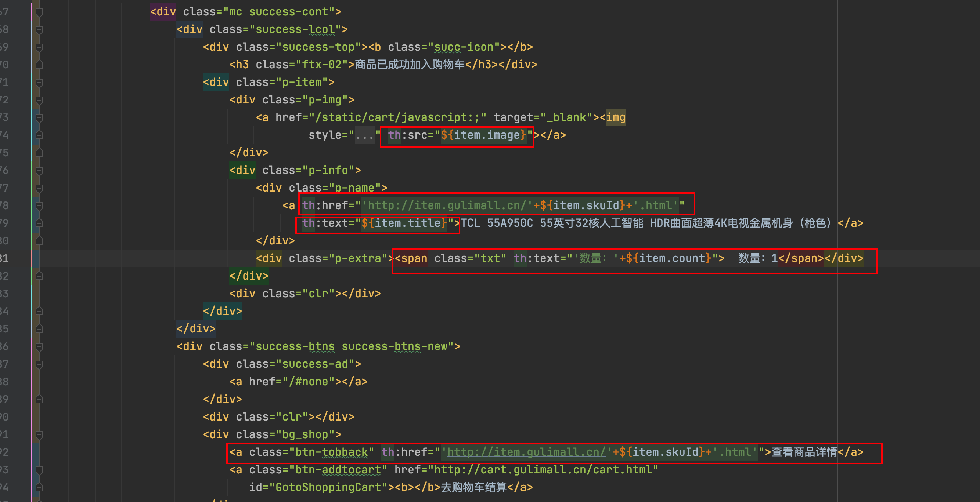Collapse the p-item div fold marker

39,83
